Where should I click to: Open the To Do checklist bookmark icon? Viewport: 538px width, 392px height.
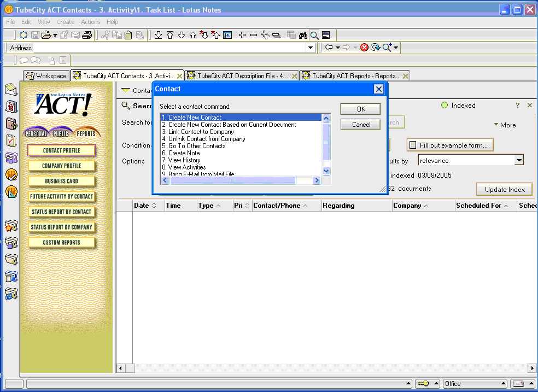11,141
